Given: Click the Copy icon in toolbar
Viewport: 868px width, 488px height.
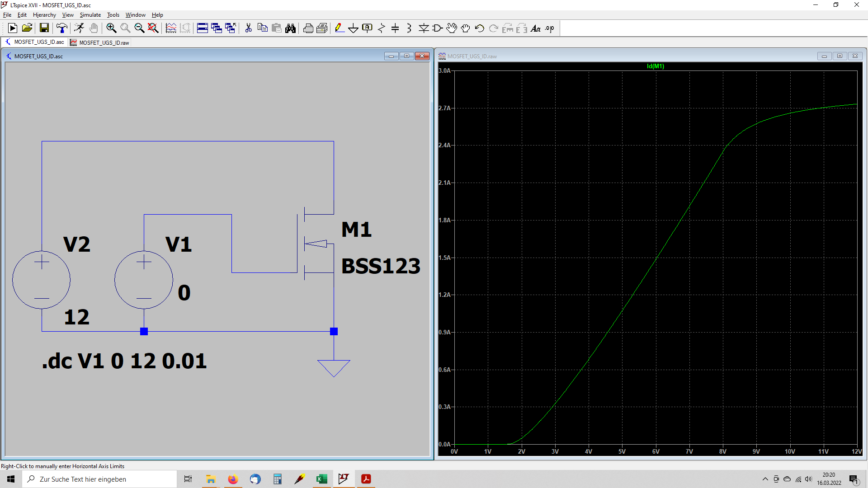Looking at the screenshot, I should (x=262, y=28).
